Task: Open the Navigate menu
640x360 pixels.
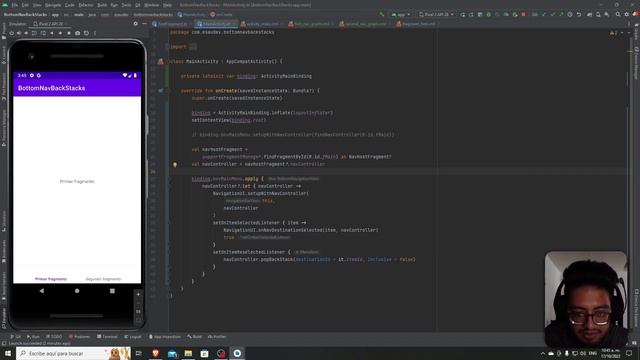Action: click(x=53, y=5)
